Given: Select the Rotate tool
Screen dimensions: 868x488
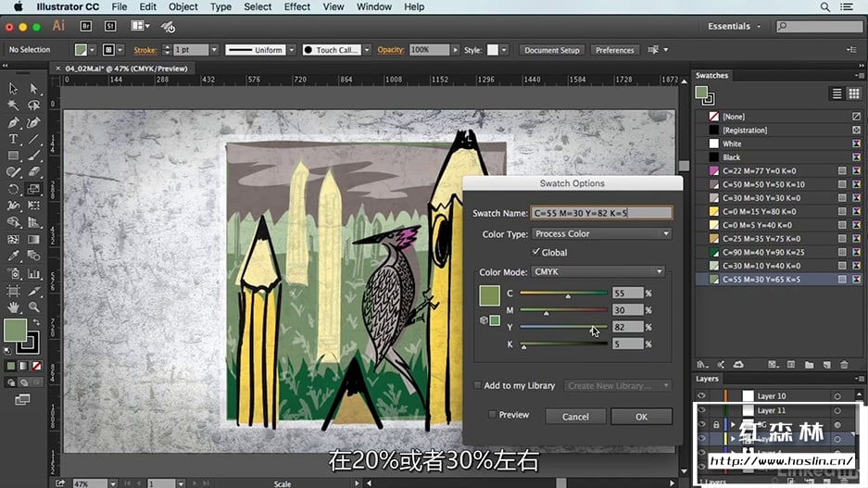Looking at the screenshot, I should (13, 189).
